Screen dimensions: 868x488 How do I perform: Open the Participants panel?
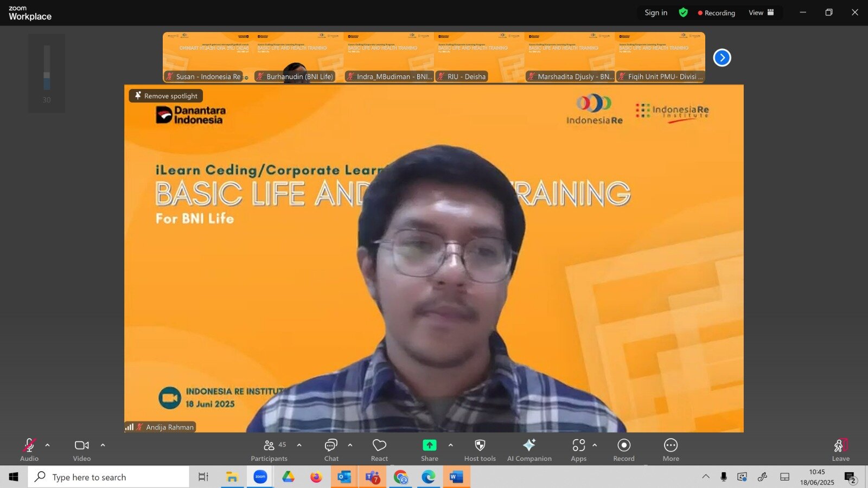click(x=269, y=450)
